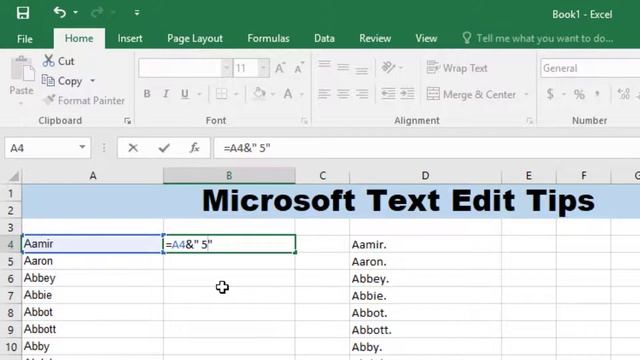Viewport: 640px width, 360px height.
Task: Click the Decrease Indent icon
Action: 388,94
